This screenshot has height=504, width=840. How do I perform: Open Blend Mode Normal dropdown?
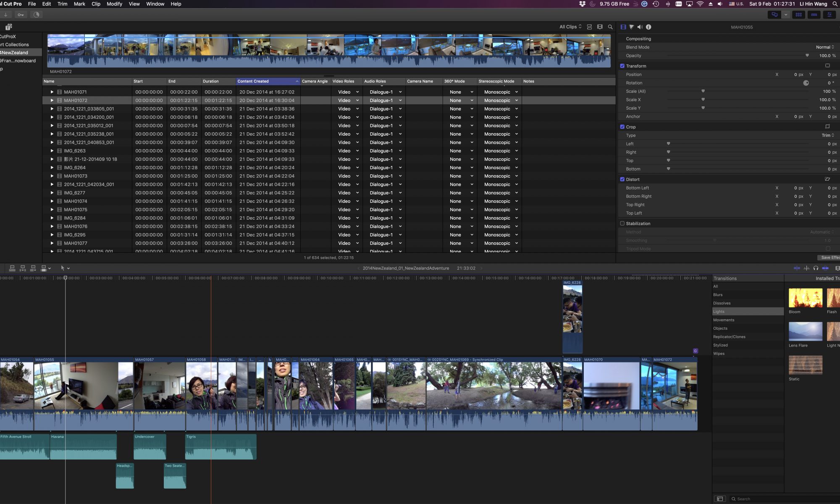825,47
